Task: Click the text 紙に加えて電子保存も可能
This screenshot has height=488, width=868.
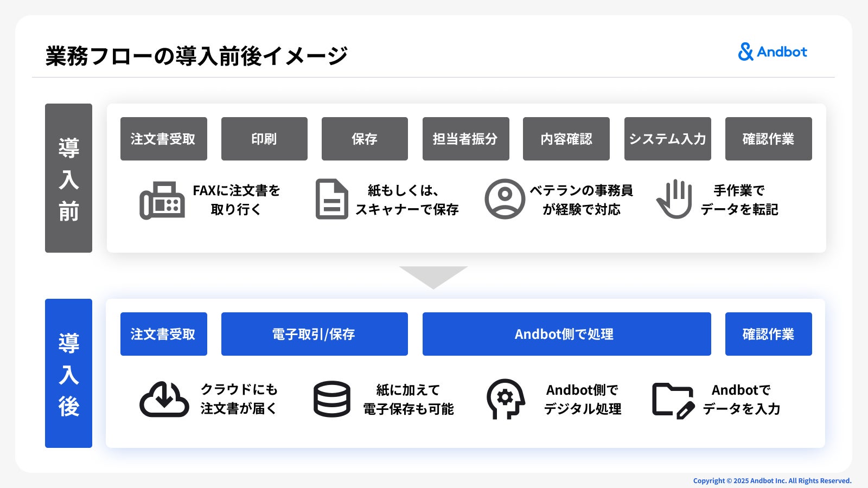Action: (x=409, y=399)
